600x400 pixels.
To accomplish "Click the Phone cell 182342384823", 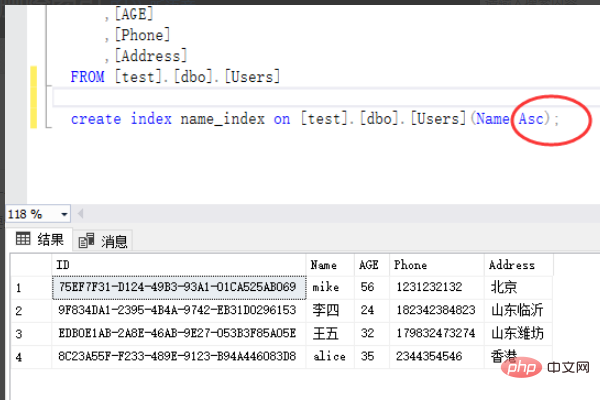I will (x=437, y=310).
